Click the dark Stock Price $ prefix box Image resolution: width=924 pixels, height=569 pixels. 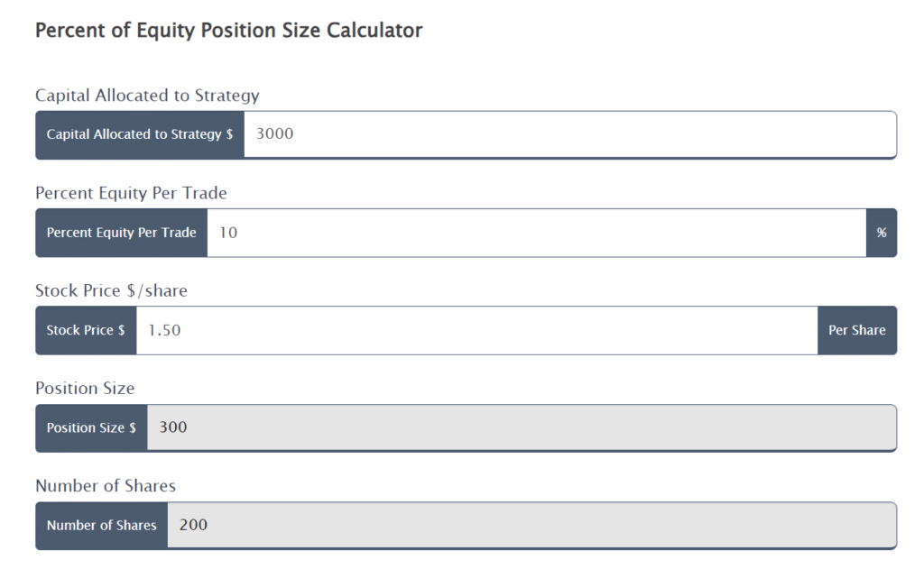point(86,330)
